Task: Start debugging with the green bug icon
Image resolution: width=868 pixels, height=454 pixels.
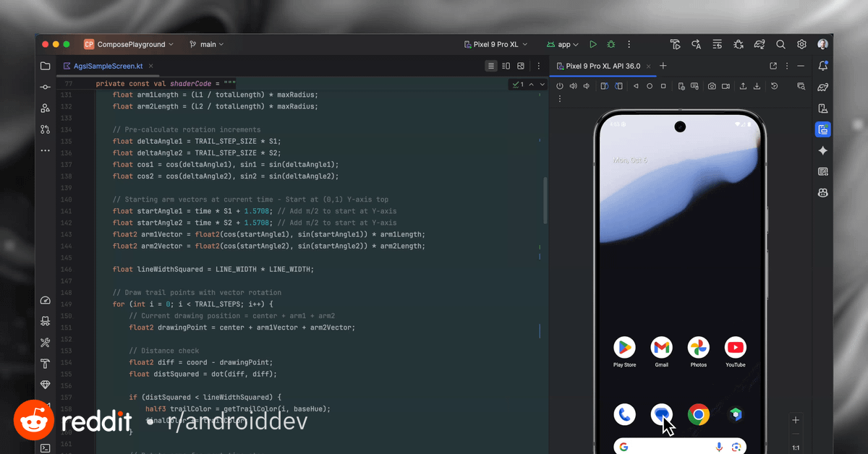Action: (611, 44)
